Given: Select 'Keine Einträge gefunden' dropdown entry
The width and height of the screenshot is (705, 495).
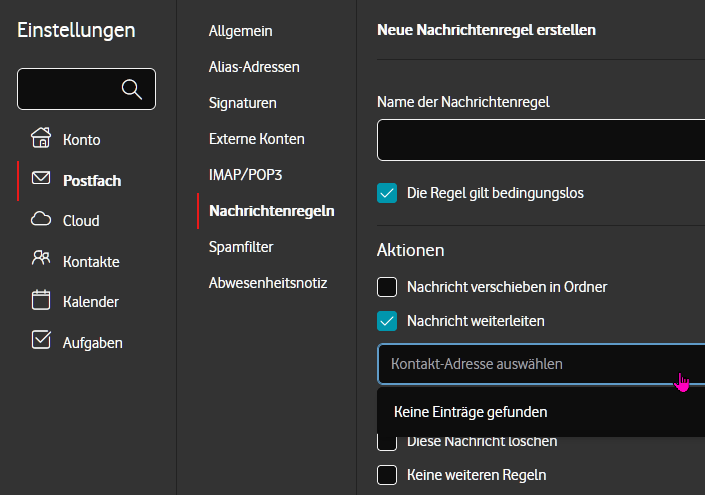Looking at the screenshot, I should pos(470,411).
